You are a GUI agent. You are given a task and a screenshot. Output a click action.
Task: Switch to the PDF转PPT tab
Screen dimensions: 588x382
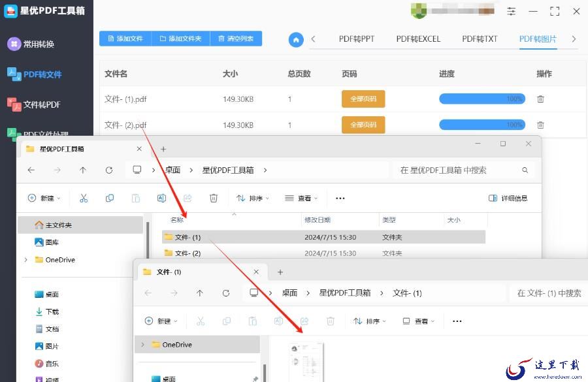(357, 39)
